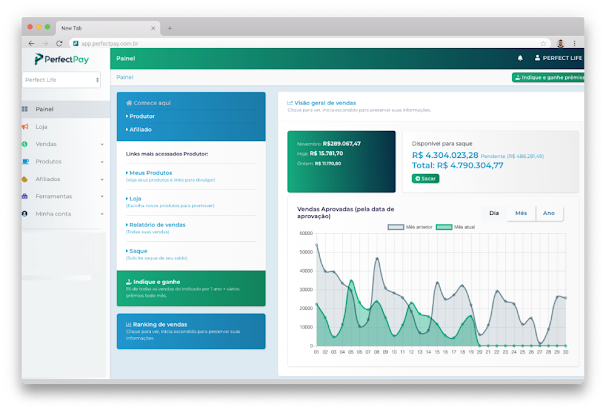The height and width of the screenshot is (410, 606).
Task: Click the green sales summary card
Action: click(341, 162)
